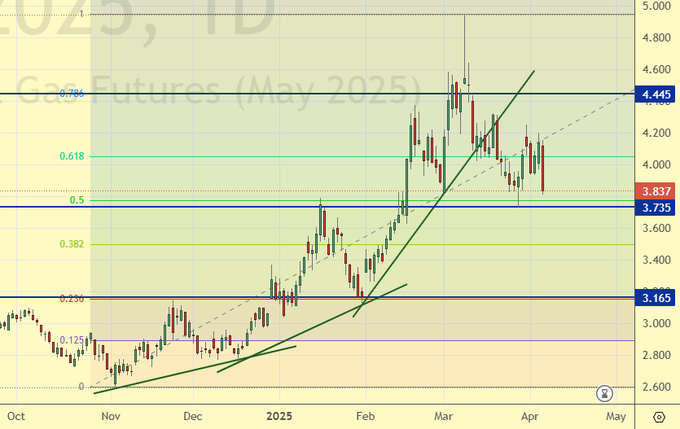Click the 5.000 price scale value

coord(657,6)
